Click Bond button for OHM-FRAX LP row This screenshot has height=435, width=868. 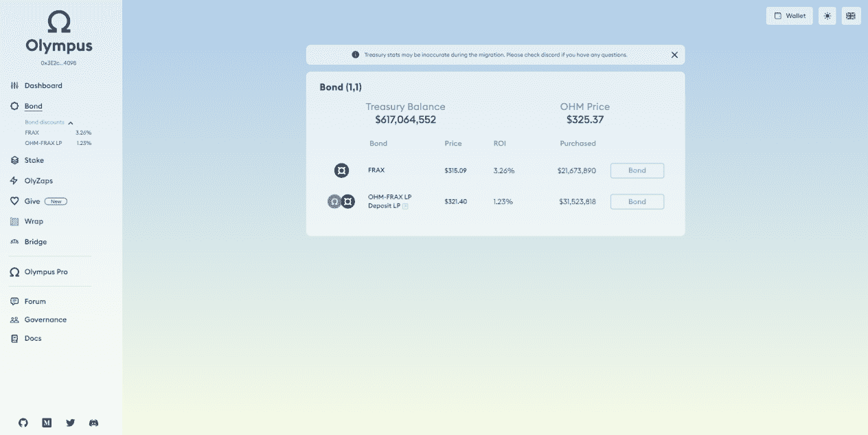tap(637, 201)
